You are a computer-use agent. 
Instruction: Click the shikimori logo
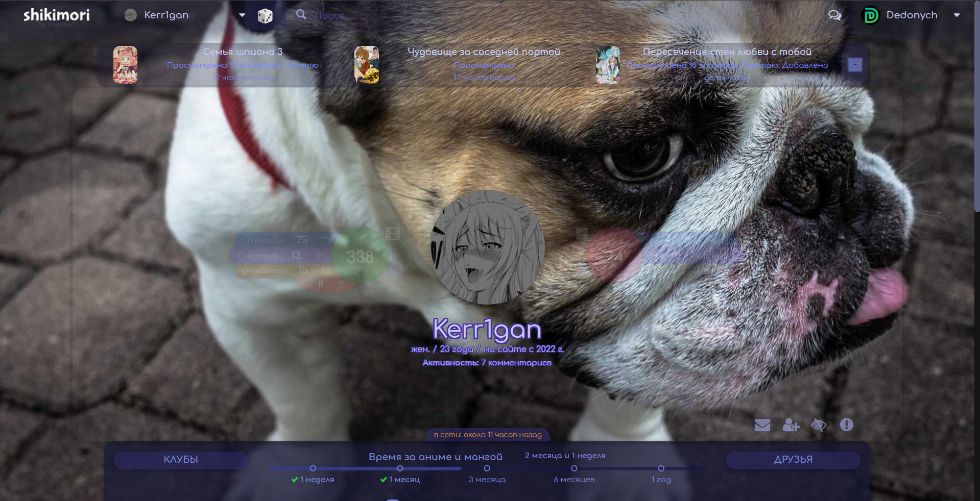(x=56, y=15)
